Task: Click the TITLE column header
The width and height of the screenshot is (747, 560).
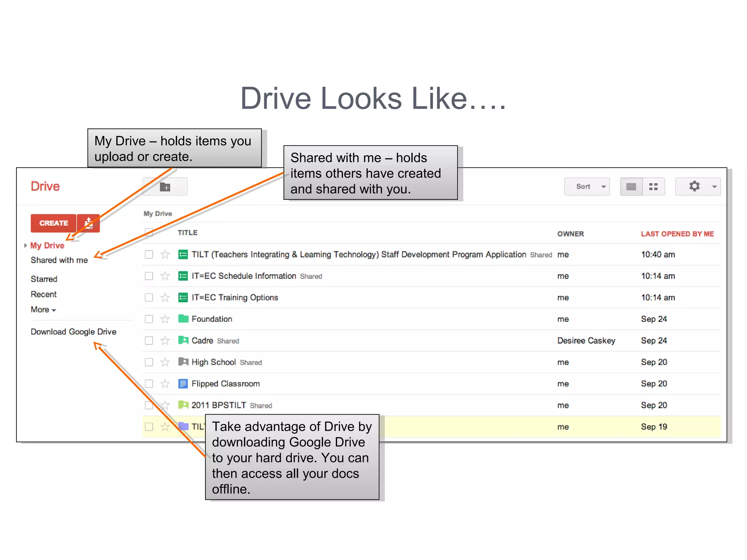Action: click(x=187, y=233)
